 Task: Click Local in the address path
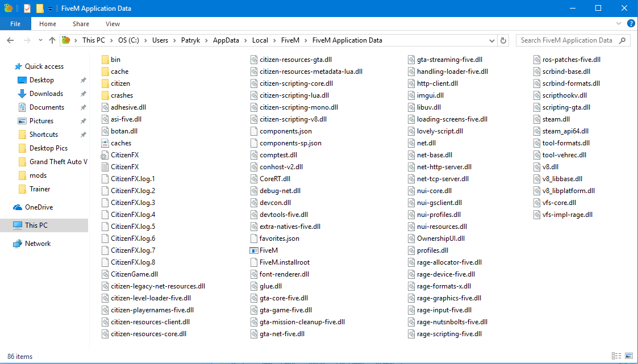(x=260, y=40)
